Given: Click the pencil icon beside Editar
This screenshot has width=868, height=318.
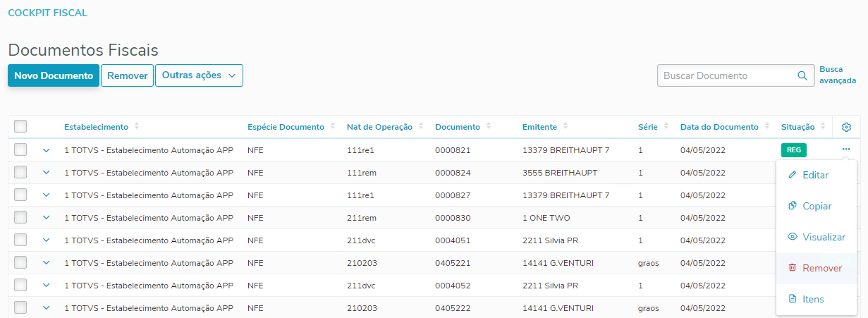Looking at the screenshot, I should [x=793, y=175].
